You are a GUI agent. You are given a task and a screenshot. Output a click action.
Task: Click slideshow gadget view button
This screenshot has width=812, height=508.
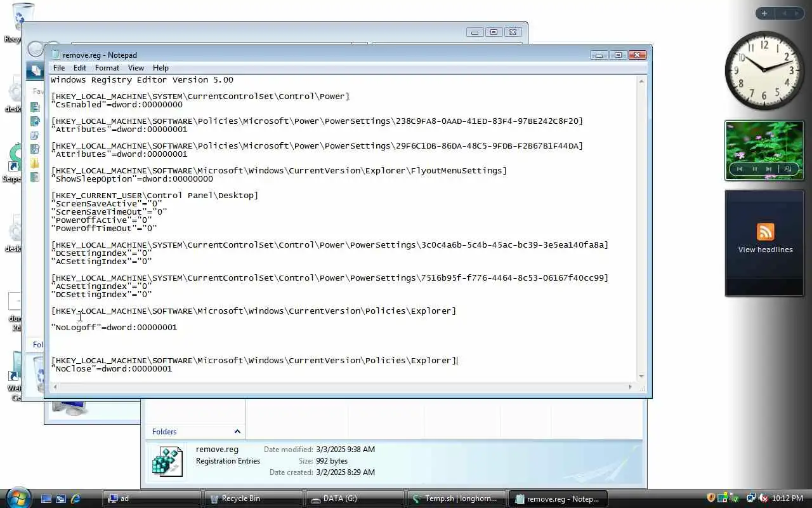(x=787, y=169)
